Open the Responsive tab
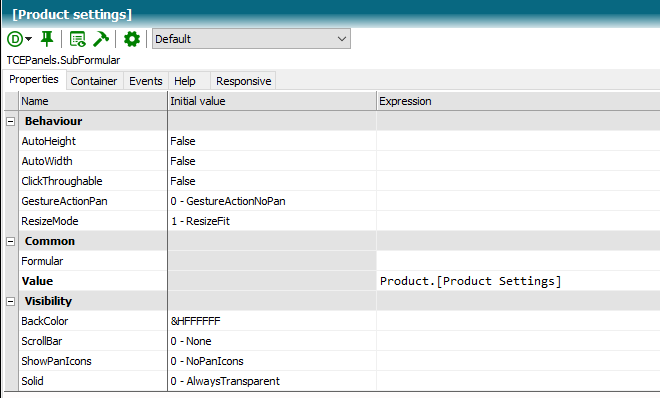This screenshot has height=398, width=660. [243, 81]
